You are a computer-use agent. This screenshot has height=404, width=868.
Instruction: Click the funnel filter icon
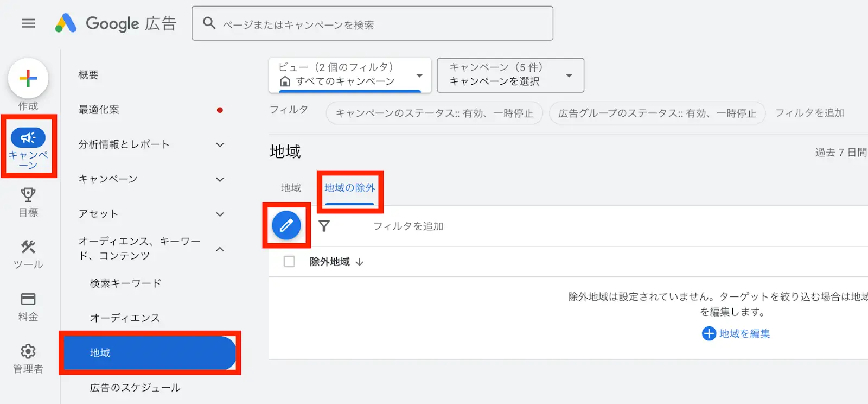tap(324, 226)
